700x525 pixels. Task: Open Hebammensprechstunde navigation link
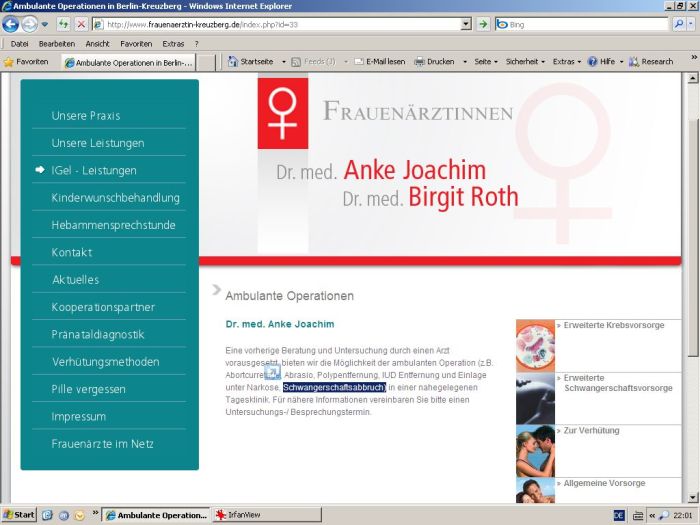113,225
